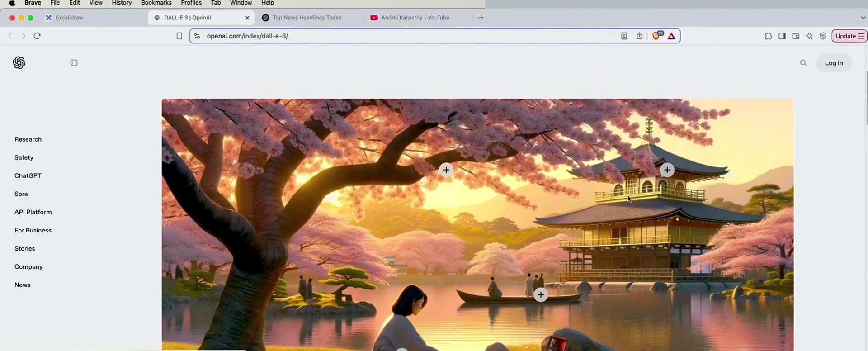Click the share icon in address bar
The image size is (868, 351).
click(639, 36)
